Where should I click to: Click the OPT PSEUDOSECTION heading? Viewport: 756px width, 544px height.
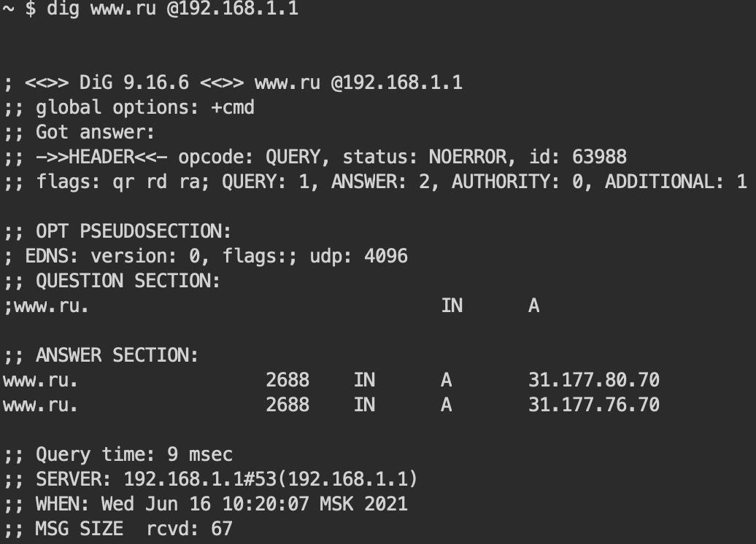[133, 231]
